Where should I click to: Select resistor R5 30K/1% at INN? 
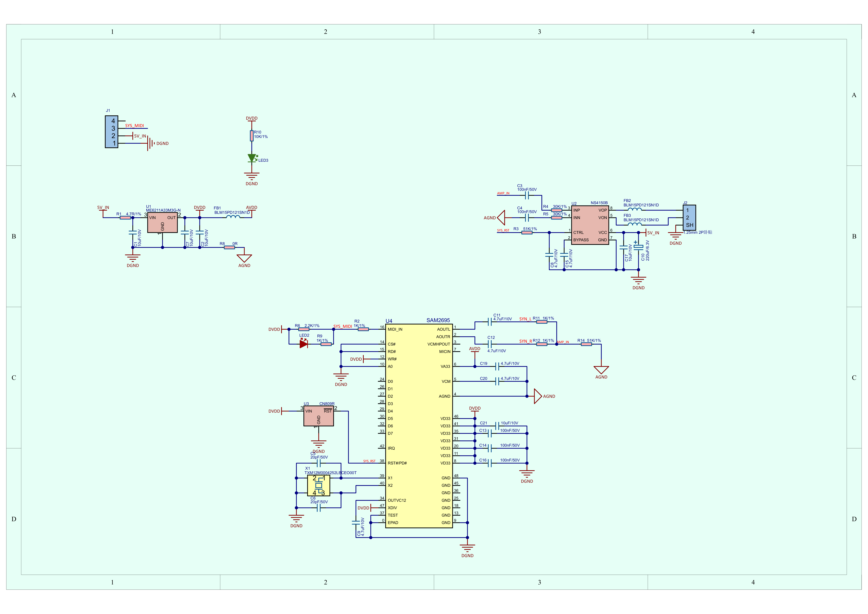557,218
